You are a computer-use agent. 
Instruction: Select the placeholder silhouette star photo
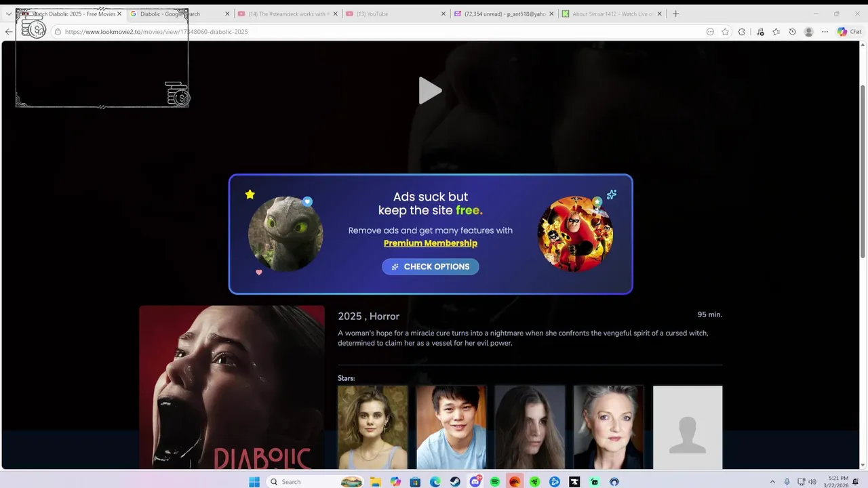(x=688, y=427)
